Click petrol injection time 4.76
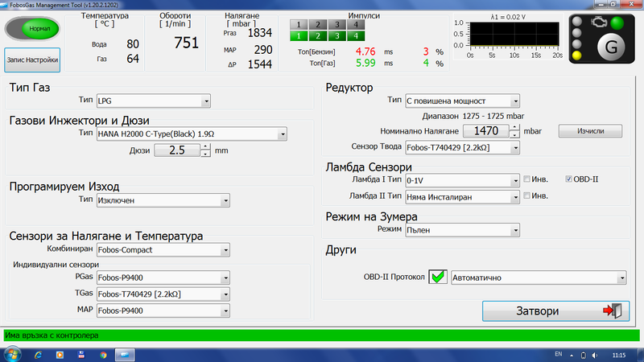 pyautogui.click(x=365, y=51)
